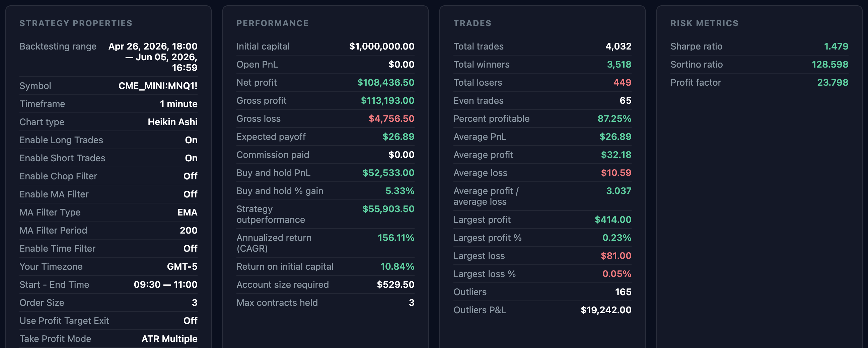The height and width of the screenshot is (348, 868).
Task: Click the Enable Chop Filter Off value
Action: click(191, 176)
